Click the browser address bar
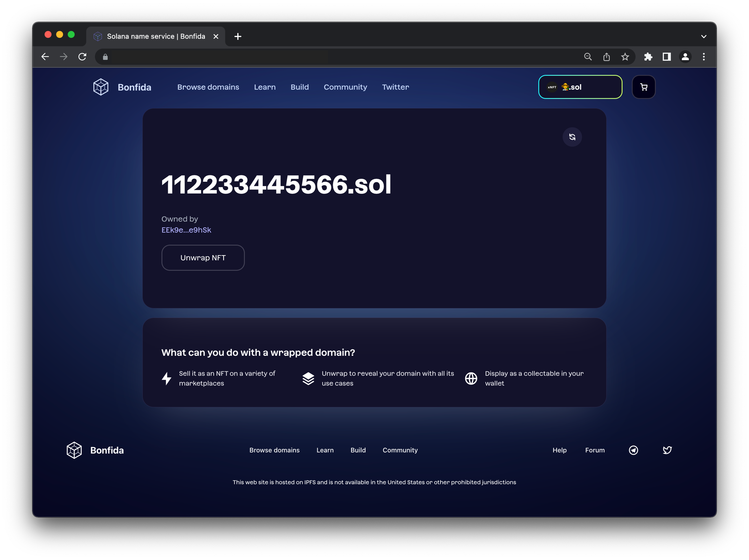749x560 pixels. pos(339,57)
